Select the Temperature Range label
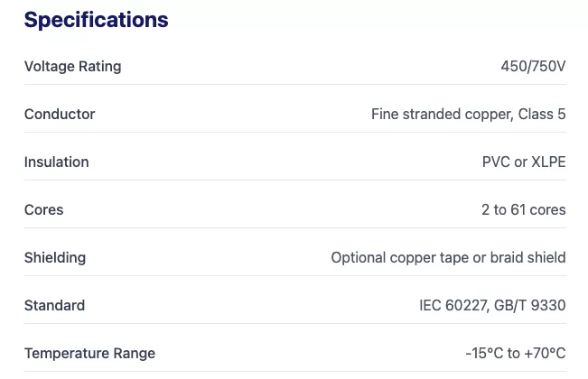The height and width of the screenshot is (379, 588). [89, 353]
